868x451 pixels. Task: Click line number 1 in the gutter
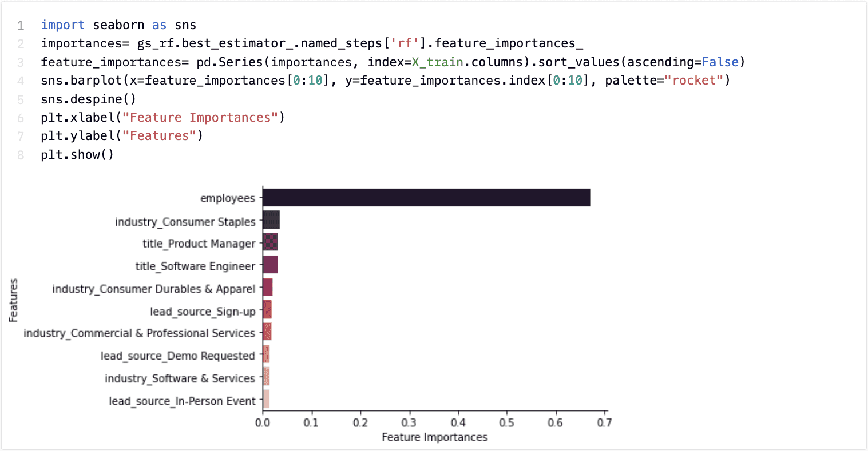[21, 25]
